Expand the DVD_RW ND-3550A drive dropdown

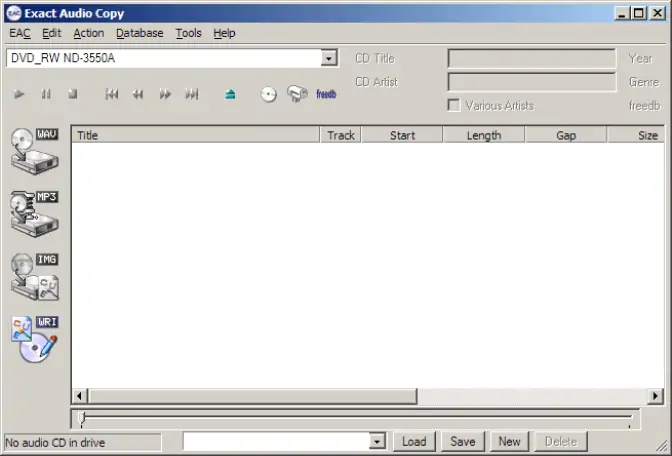coord(329,58)
